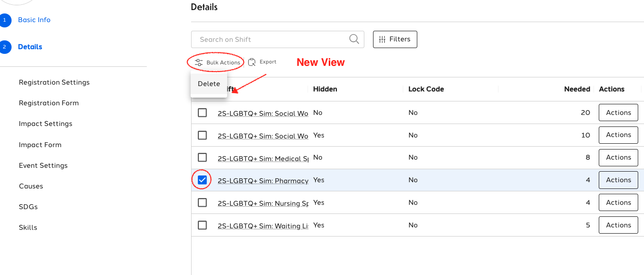Click the Bulk Actions sliders icon
The image size is (644, 275).
(x=199, y=62)
